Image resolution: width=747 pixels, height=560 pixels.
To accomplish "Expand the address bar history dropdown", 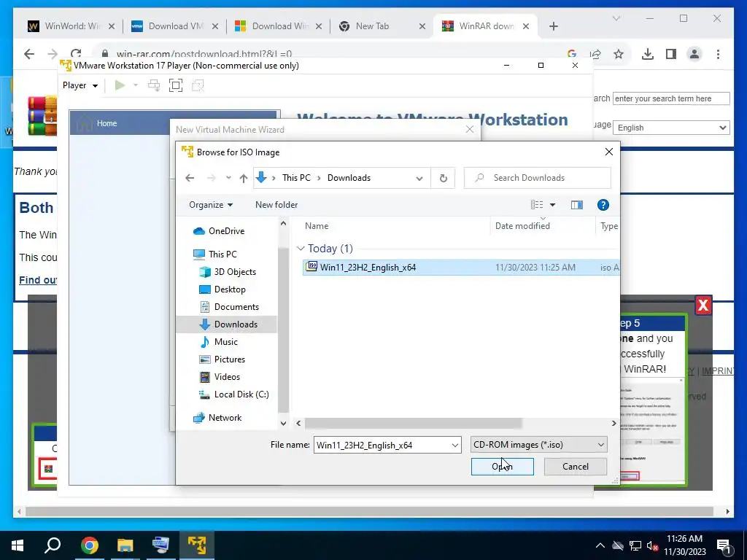I will pyautogui.click(x=419, y=179).
